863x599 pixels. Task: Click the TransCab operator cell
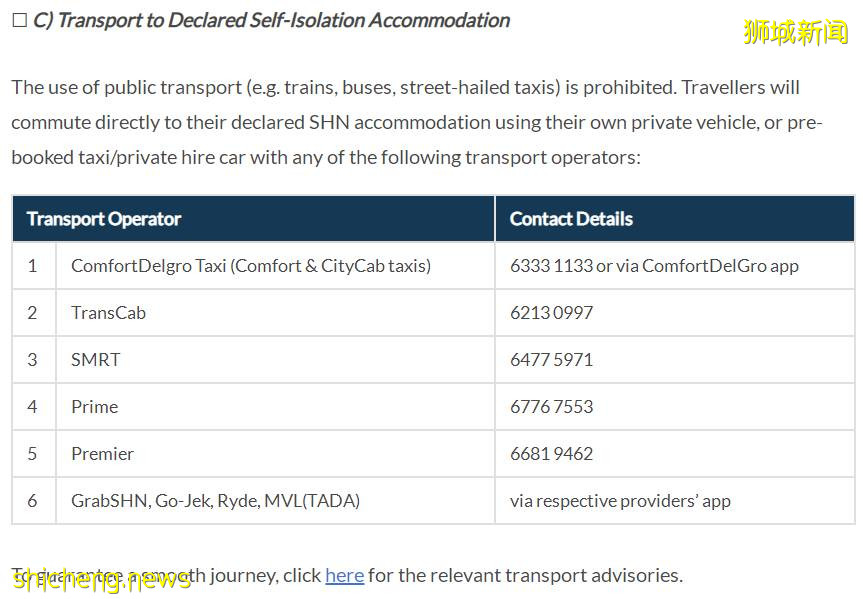coord(108,313)
